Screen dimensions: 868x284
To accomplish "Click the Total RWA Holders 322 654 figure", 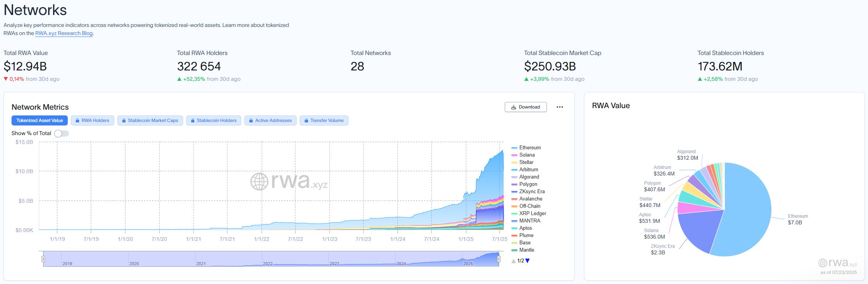I will click(x=199, y=67).
